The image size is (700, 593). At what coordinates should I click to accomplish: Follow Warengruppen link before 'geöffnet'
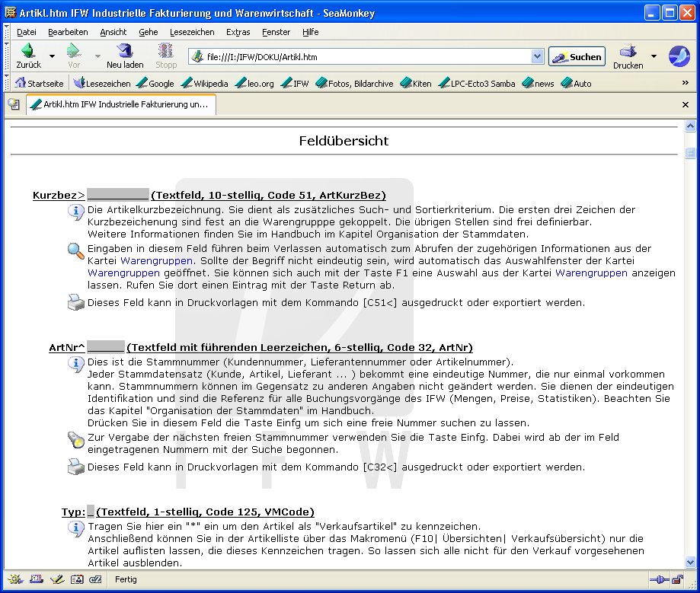[x=123, y=272]
